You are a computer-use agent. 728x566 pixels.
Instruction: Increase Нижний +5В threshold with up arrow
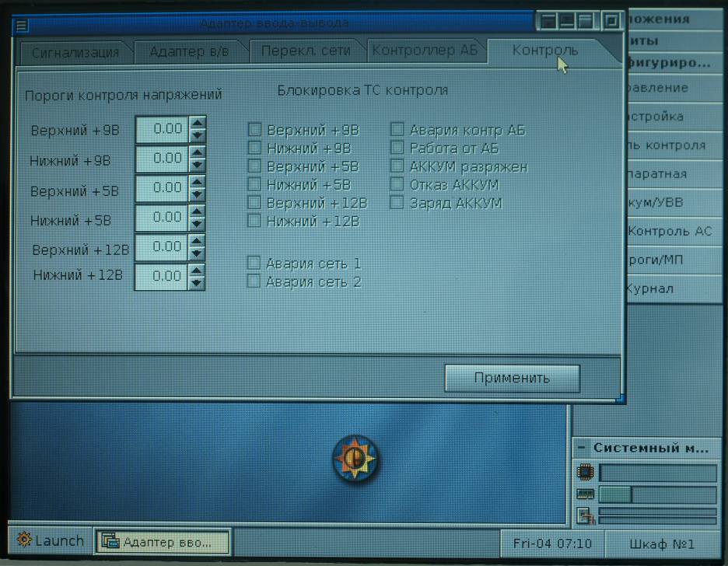coord(197,211)
